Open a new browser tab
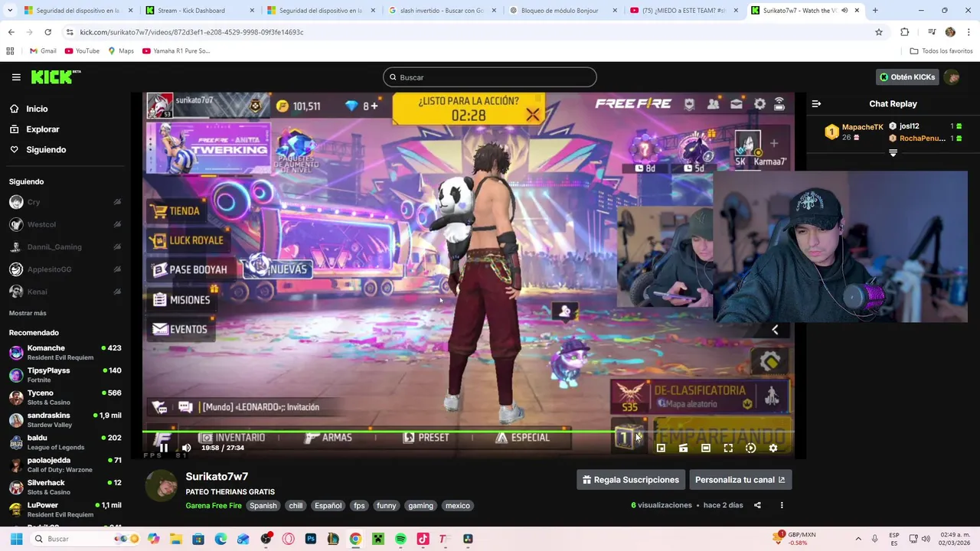The image size is (980, 551). coord(875,11)
